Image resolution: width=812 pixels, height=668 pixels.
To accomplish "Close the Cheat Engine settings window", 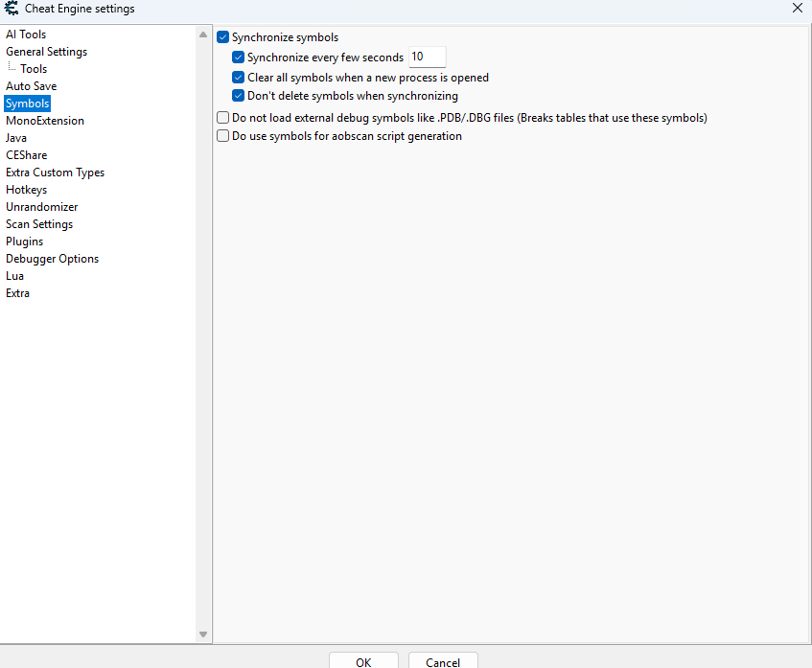I will 798,8.
